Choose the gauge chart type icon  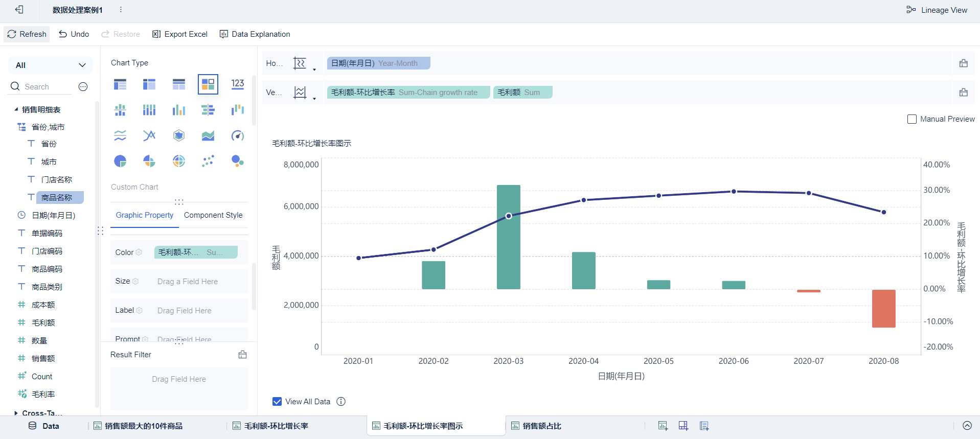click(x=238, y=135)
